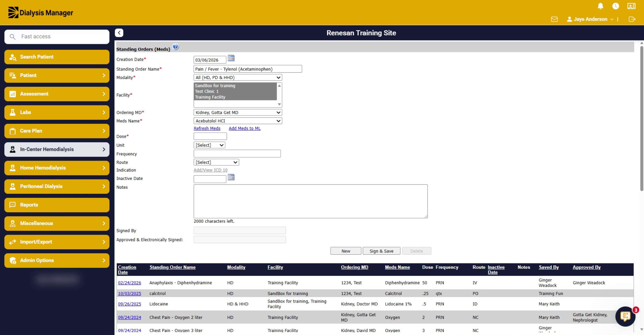Open the Ordering MD dropdown
The image size is (644, 335).
238,113
